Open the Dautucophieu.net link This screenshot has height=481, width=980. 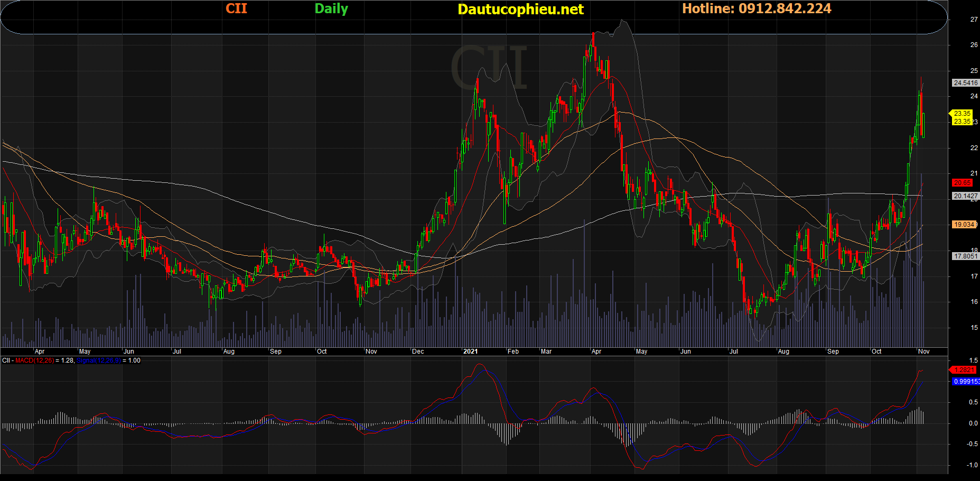click(x=520, y=10)
